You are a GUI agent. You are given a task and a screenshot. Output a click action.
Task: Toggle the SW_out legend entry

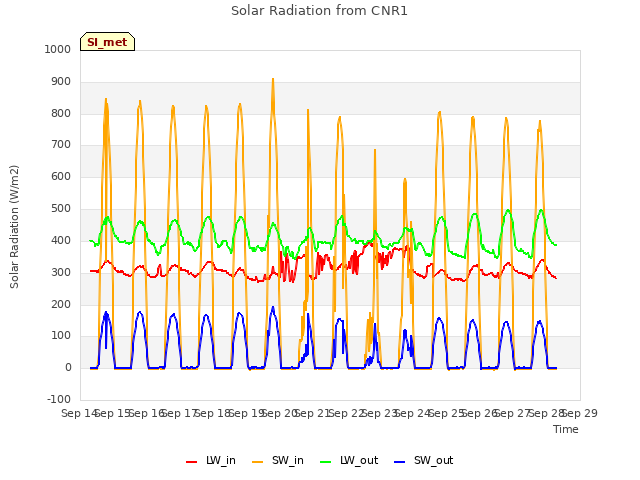(424, 460)
